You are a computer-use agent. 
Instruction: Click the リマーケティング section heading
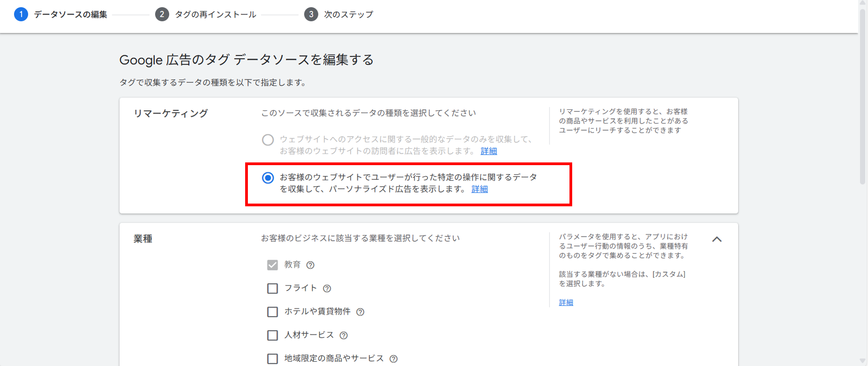coord(171,114)
